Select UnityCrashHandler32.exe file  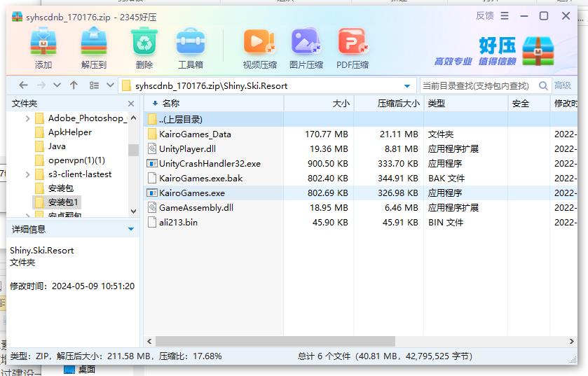click(x=361, y=164)
